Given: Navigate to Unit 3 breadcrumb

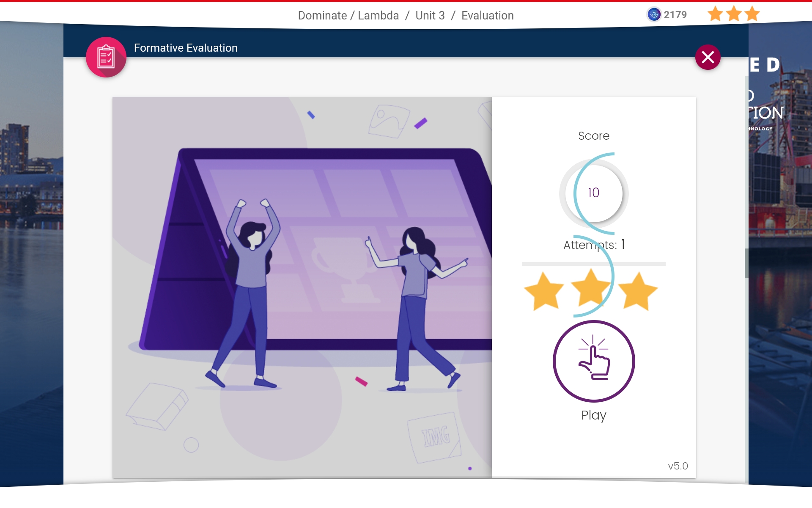Looking at the screenshot, I should point(430,16).
